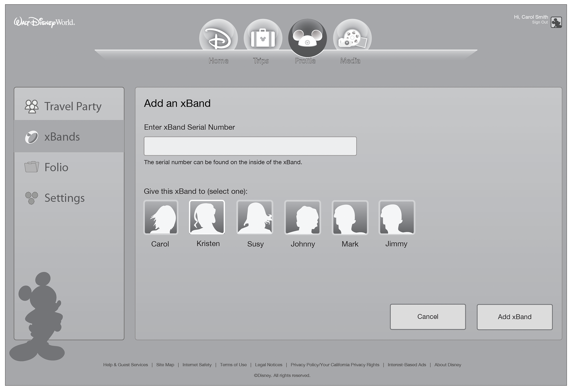Open the Travel Party sidebar section
Screen dimensions: 572x392
69,106
